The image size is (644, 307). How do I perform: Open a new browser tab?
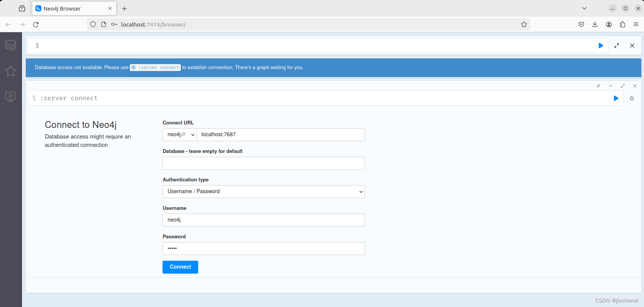tap(124, 8)
